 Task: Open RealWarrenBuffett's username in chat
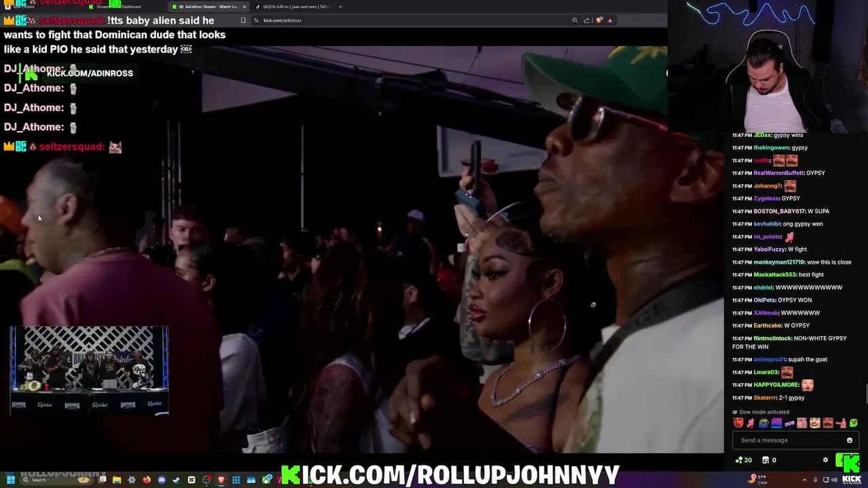click(x=778, y=173)
